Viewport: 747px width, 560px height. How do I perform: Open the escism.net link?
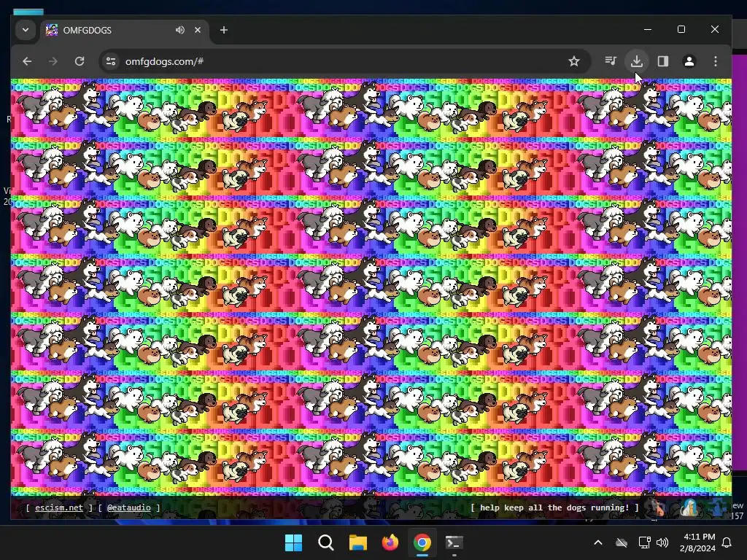coord(58,507)
